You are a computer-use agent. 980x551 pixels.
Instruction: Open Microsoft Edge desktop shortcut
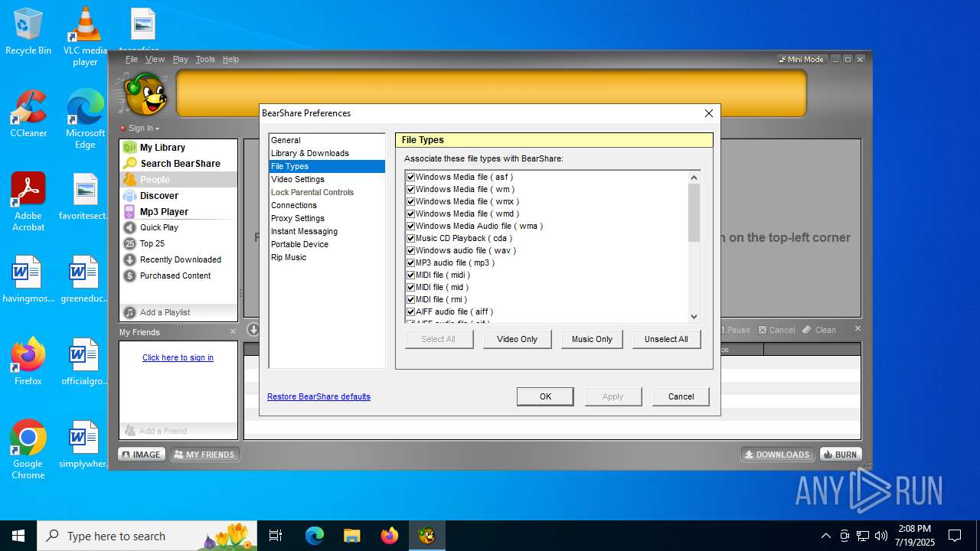click(85, 119)
